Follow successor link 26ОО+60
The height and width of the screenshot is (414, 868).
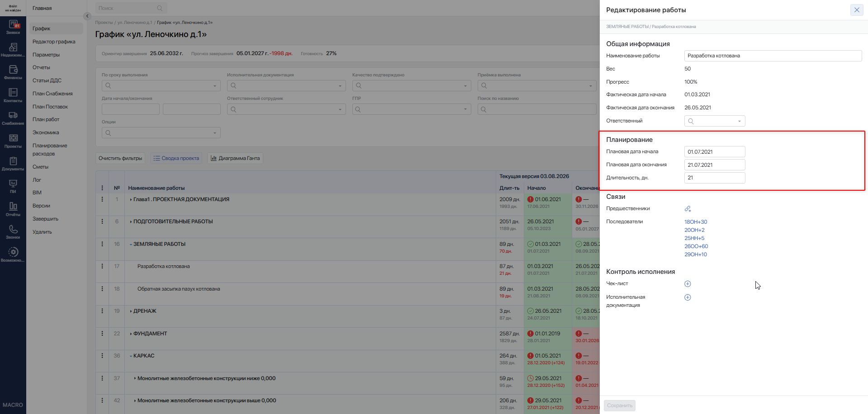(x=696, y=246)
